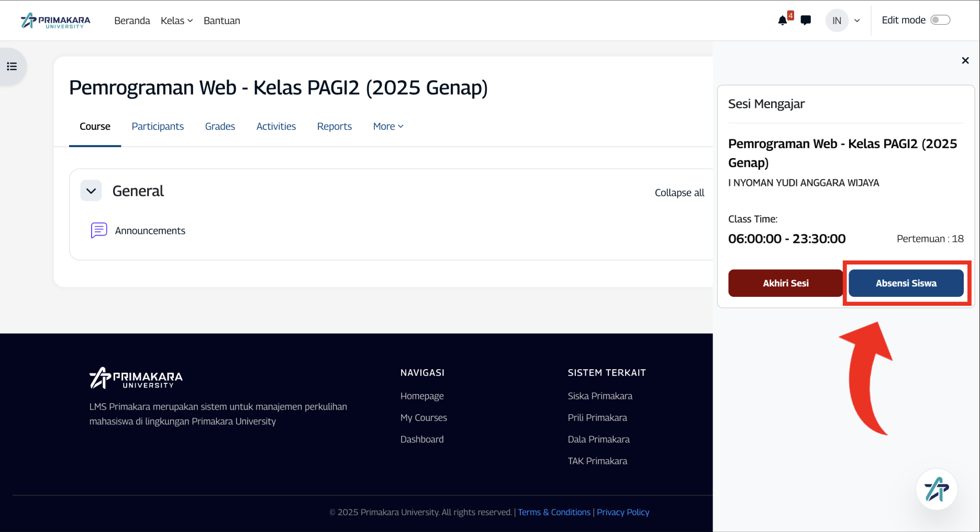Open the Dashboard footer link
This screenshot has height=532, width=980.
coord(422,439)
